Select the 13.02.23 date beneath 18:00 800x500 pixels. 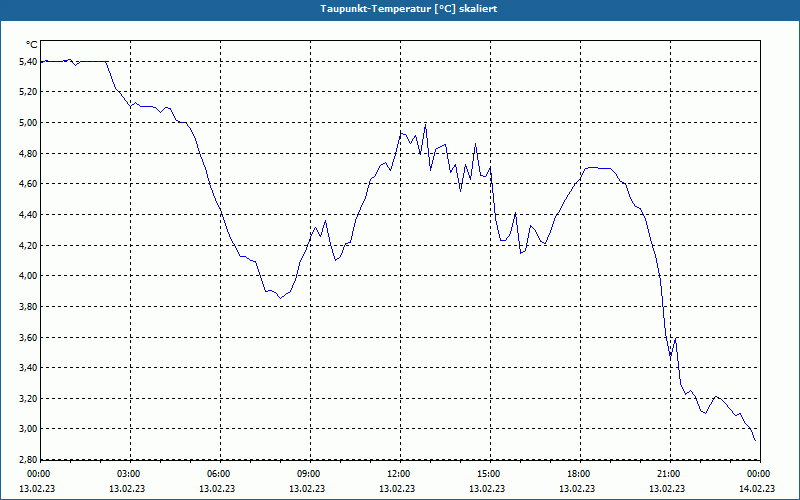(577, 488)
